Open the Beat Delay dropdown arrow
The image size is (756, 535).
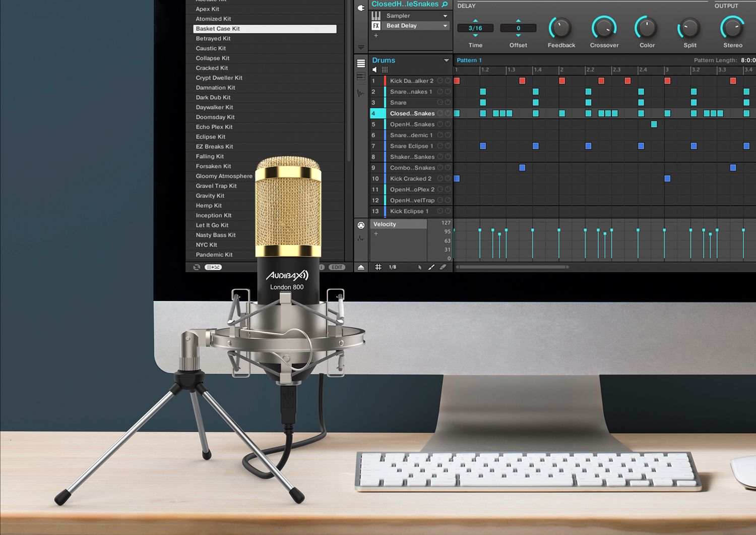pos(445,26)
